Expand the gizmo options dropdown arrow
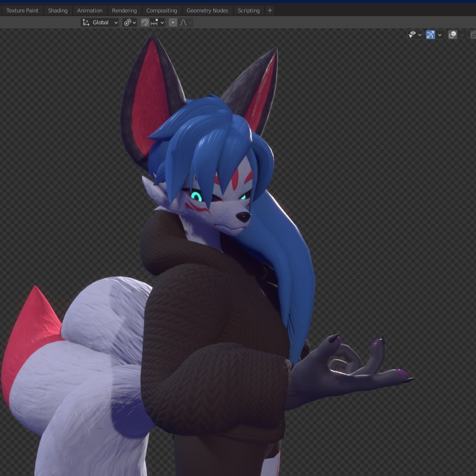The image size is (476, 476). click(x=440, y=35)
